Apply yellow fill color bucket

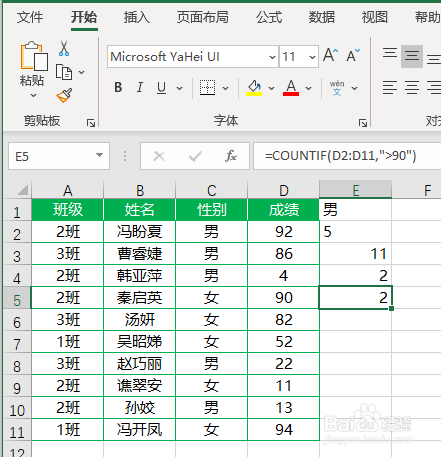[254, 88]
